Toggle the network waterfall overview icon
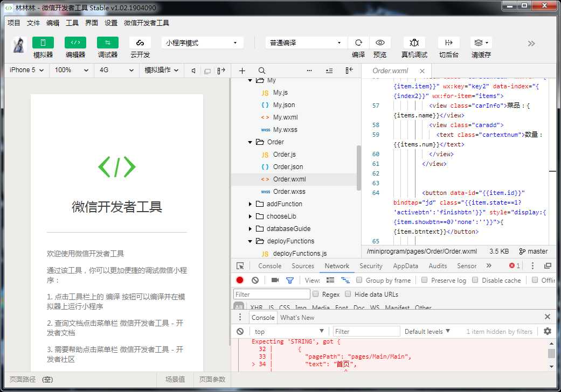This screenshot has width=561, height=392. (x=345, y=280)
